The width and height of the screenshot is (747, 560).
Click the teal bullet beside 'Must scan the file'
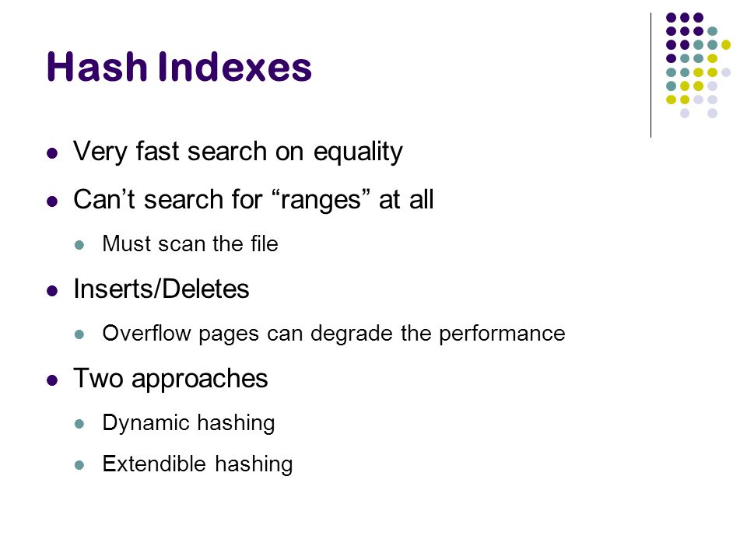79,245
